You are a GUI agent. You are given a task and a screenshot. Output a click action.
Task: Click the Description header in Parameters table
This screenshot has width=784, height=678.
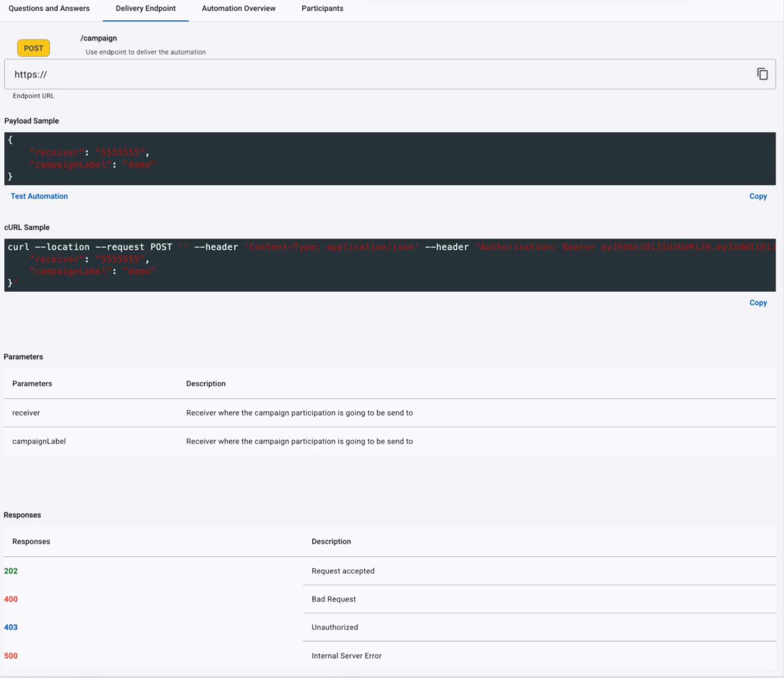[206, 384]
